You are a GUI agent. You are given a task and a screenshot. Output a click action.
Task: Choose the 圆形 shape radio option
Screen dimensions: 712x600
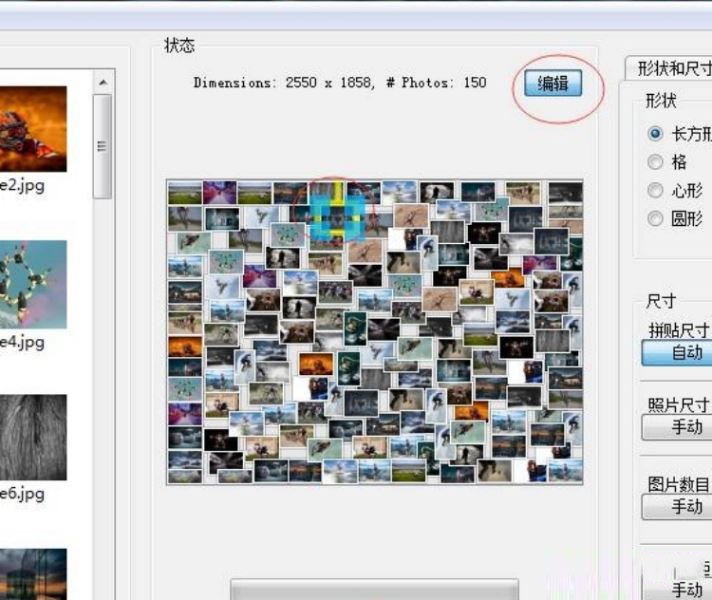tap(655, 219)
